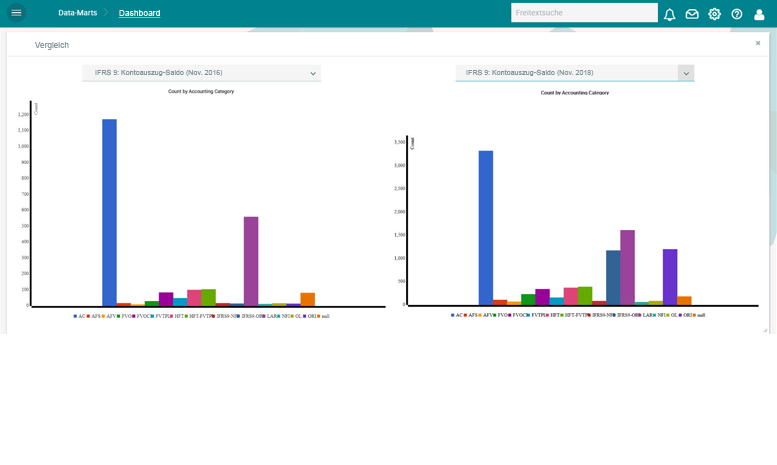The width and height of the screenshot is (777, 465).
Task: Open the Dashboard breadcrumb link
Action: (139, 13)
